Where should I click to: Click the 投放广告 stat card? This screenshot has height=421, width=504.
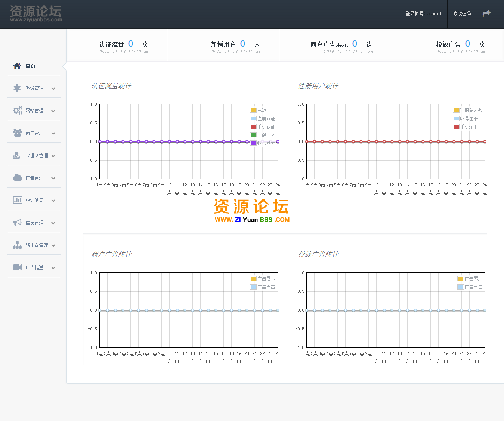pos(448,45)
